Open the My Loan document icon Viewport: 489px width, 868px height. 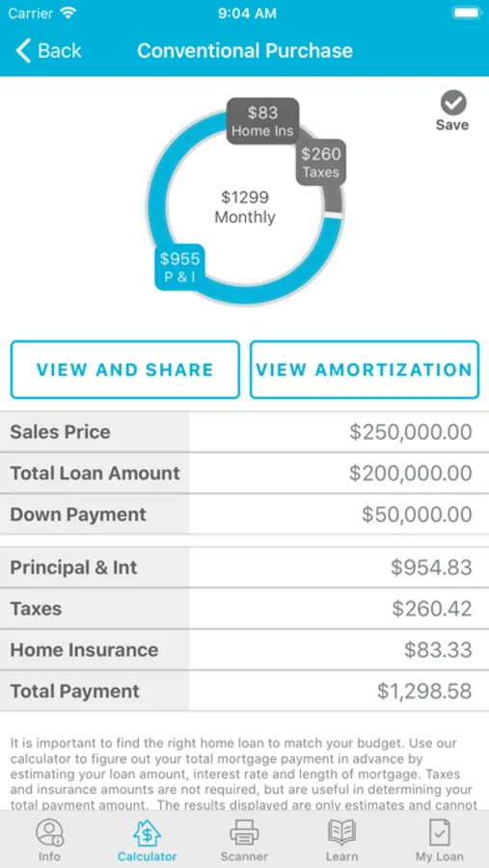click(439, 832)
